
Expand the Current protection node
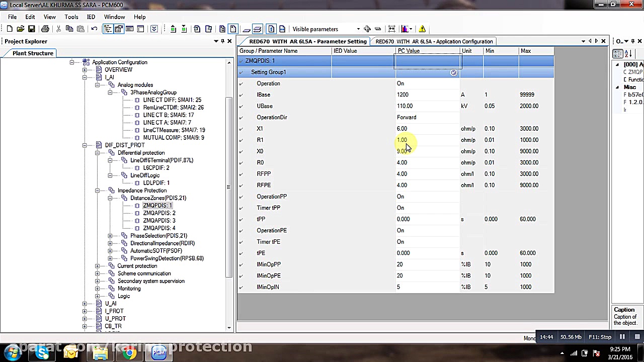pyautogui.click(x=97, y=266)
